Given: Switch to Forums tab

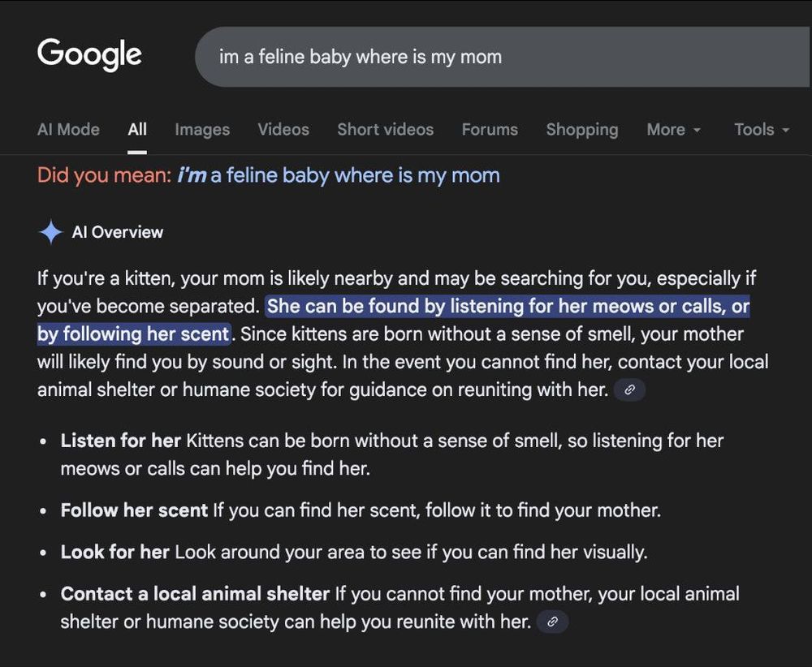Looking at the screenshot, I should [x=490, y=129].
